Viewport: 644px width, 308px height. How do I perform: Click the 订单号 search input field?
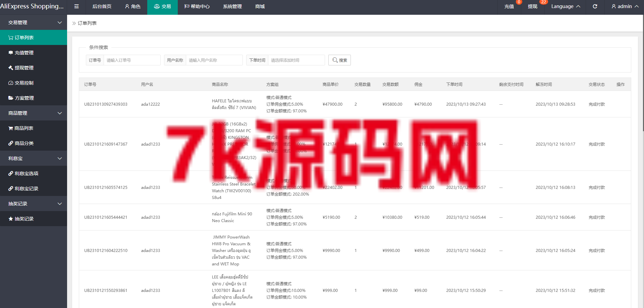click(132, 60)
